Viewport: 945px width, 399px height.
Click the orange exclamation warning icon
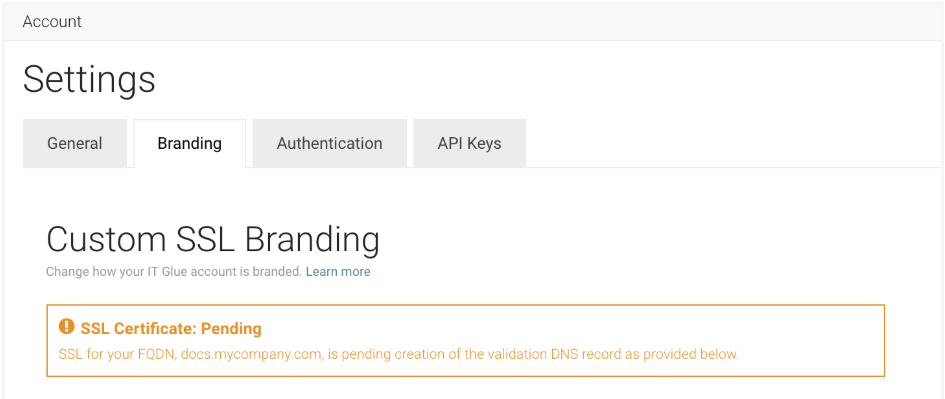[66, 327]
